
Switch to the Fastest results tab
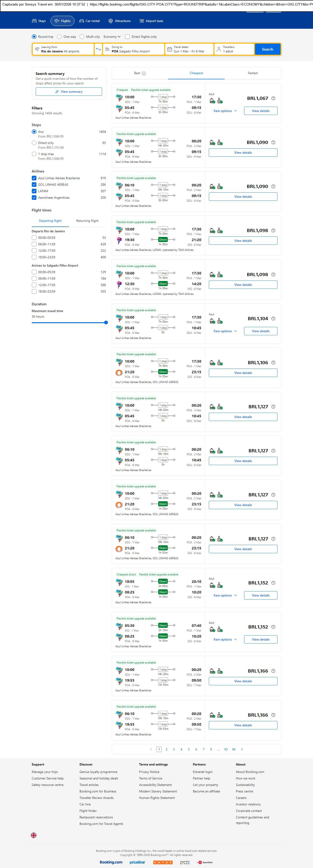click(x=253, y=73)
